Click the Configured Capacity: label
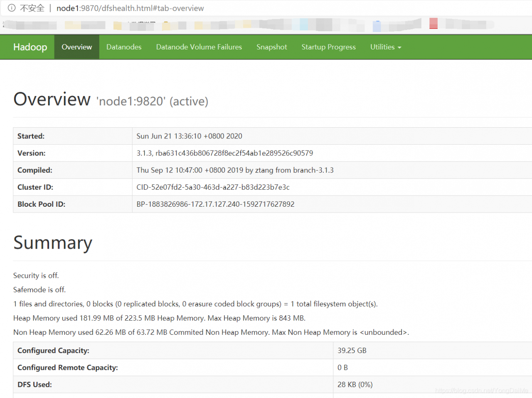The height and width of the screenshot is (398, 532). tap(53, 351)
